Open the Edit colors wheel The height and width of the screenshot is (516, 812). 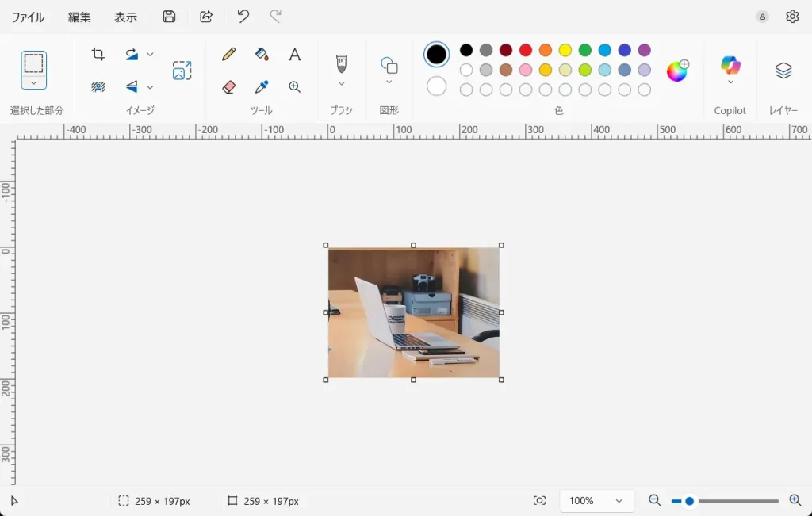point(677,71)
